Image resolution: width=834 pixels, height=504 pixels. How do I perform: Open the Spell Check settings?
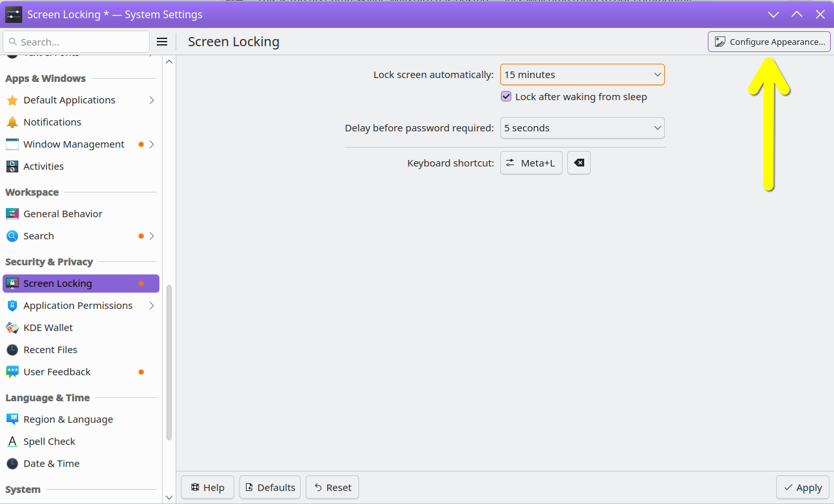pos(81,442)
